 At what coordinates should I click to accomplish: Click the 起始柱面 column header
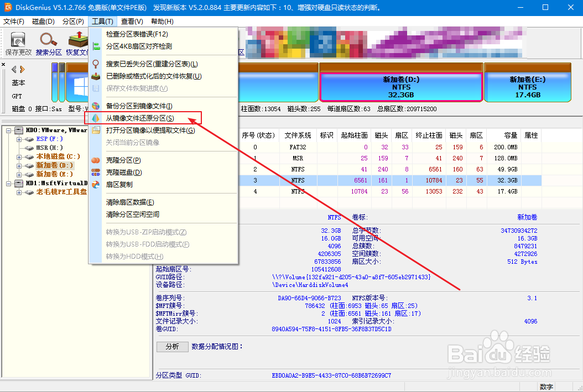[355, 135]
